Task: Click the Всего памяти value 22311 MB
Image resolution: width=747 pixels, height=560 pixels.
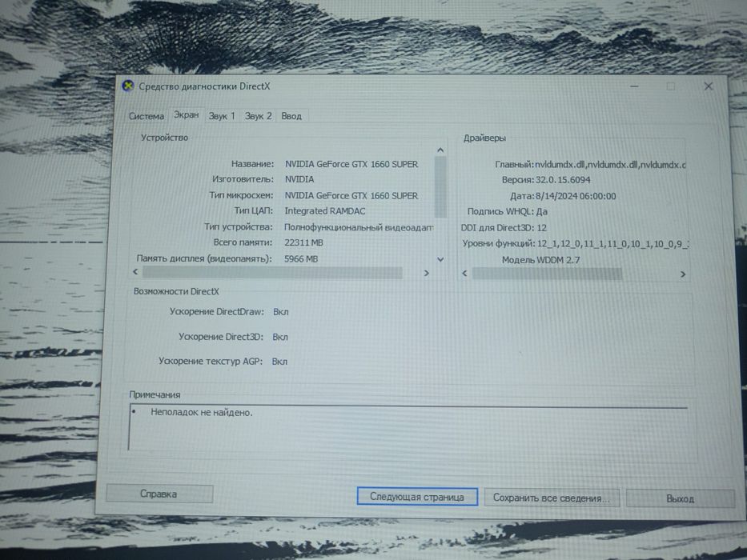Action: [x=303, y=243]
